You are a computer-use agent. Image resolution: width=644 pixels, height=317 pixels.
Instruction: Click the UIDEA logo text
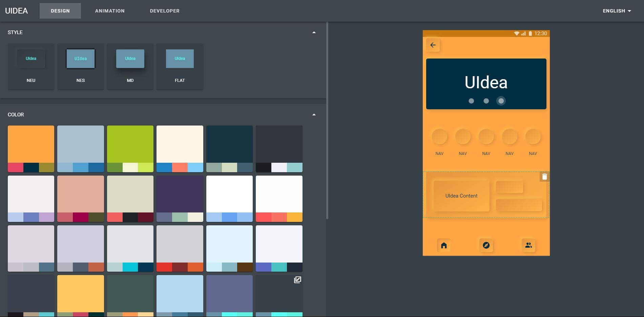pyautogui.click(x=16, y=10)
